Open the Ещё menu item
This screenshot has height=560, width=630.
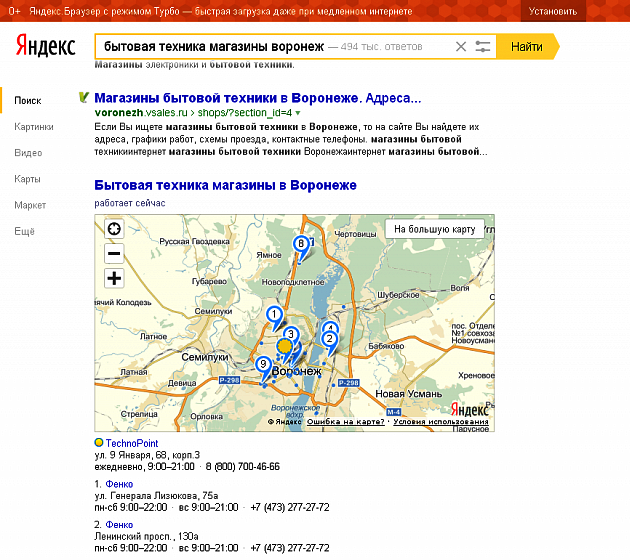(25, 231)
